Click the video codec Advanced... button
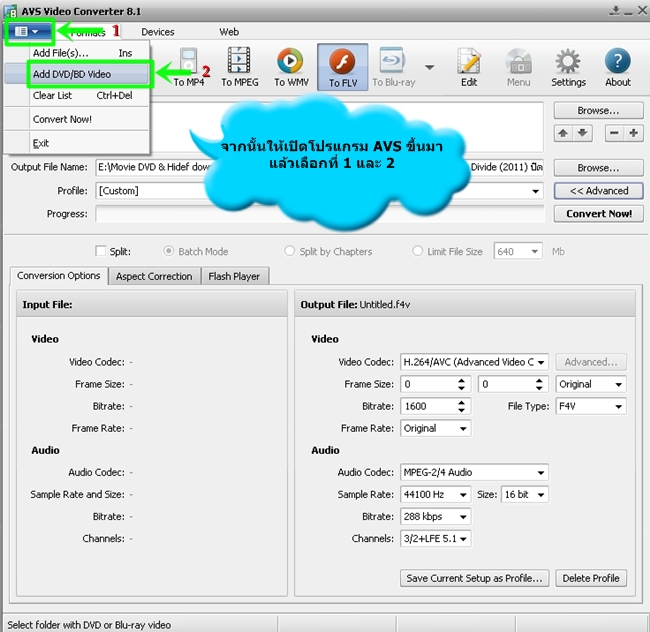 tap(591, 362)
